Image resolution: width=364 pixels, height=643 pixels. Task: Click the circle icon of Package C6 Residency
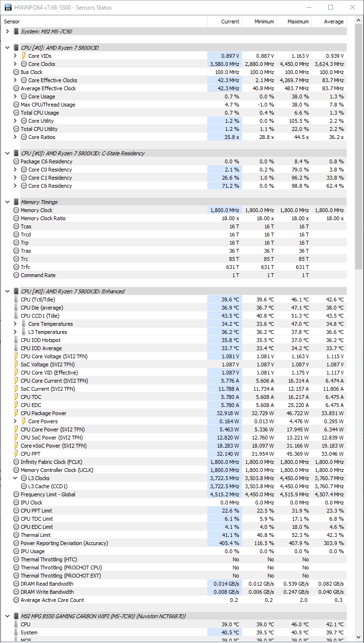coord(16,161)
